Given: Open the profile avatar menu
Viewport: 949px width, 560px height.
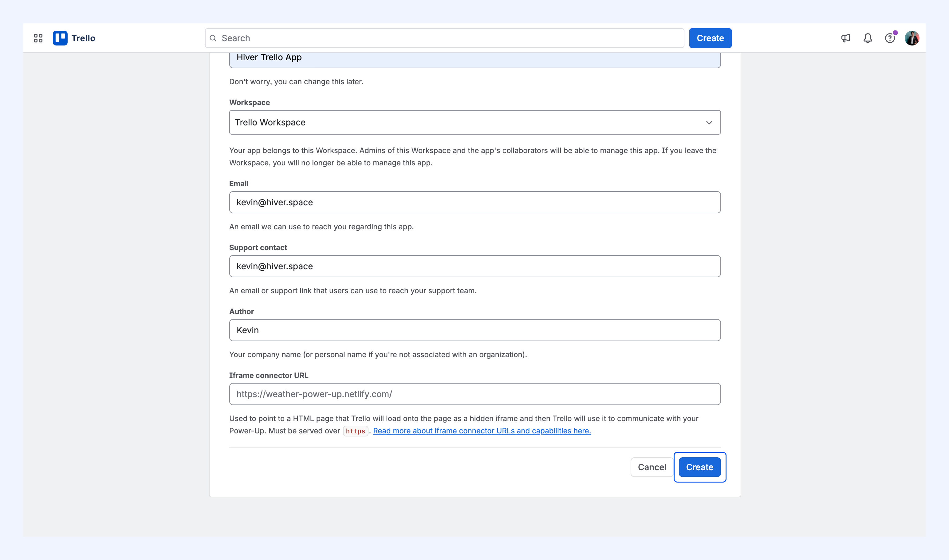Looking at the screenshot, I should (912, 38).
